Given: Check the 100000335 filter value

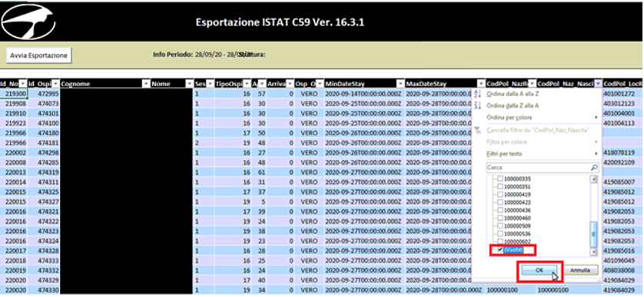Looking at the screenshot, I should [500, 179].
